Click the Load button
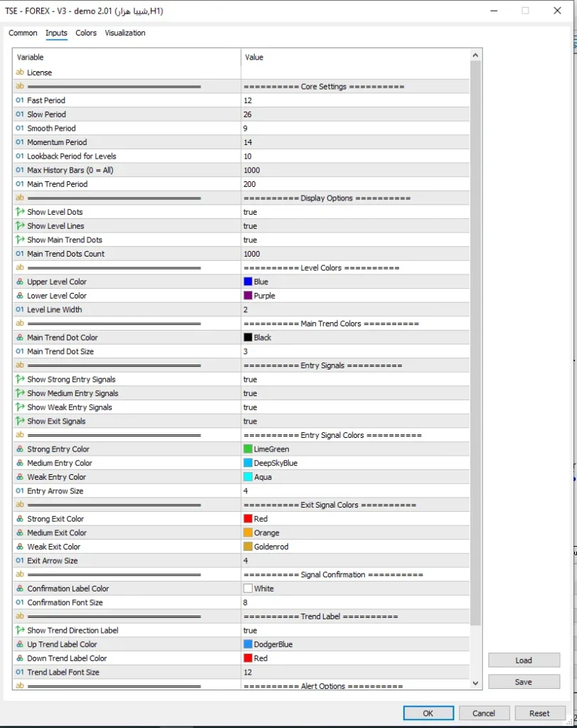 [x=524, y=660]
